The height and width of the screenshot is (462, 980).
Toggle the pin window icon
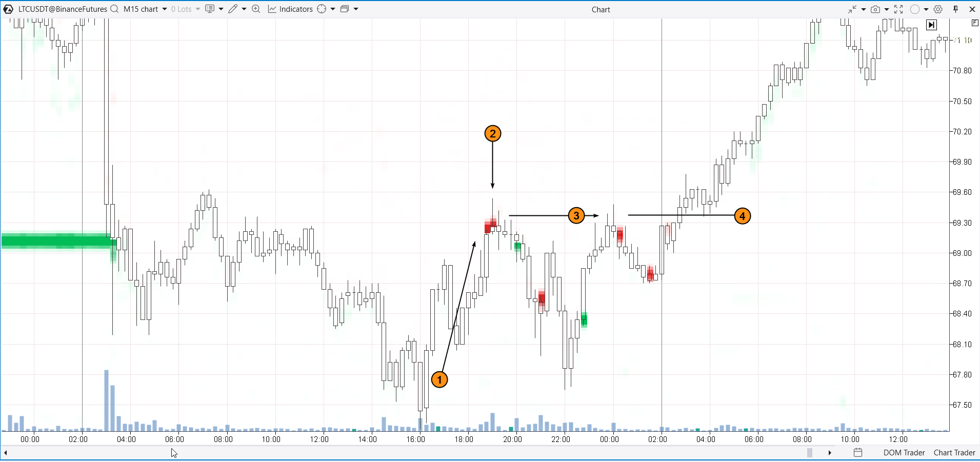pos(956,9)
